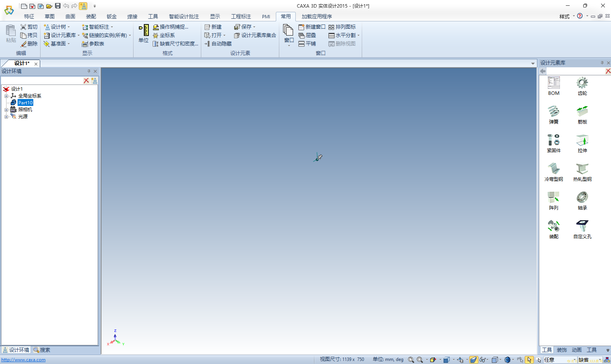Open the 紧固件 fastener tool
Screen dimensions: 611x364
click(x=554, y=143)
